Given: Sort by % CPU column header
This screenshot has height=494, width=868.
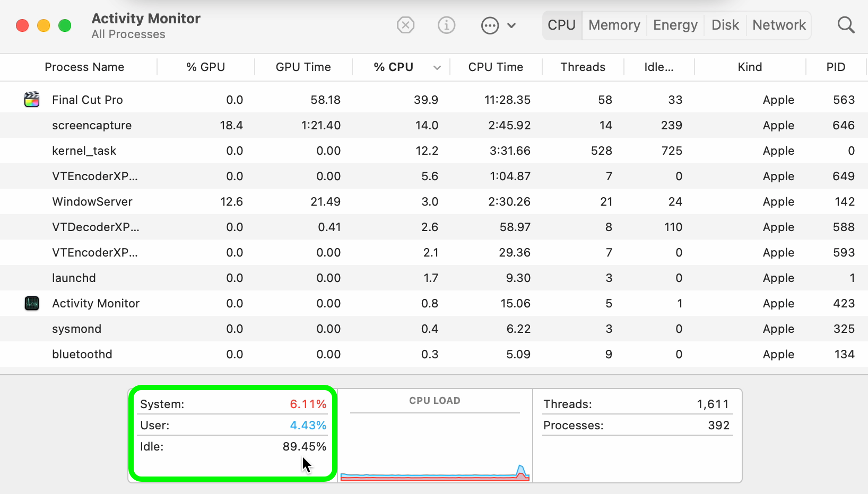Looking at the screenshot, I should 393,67.
